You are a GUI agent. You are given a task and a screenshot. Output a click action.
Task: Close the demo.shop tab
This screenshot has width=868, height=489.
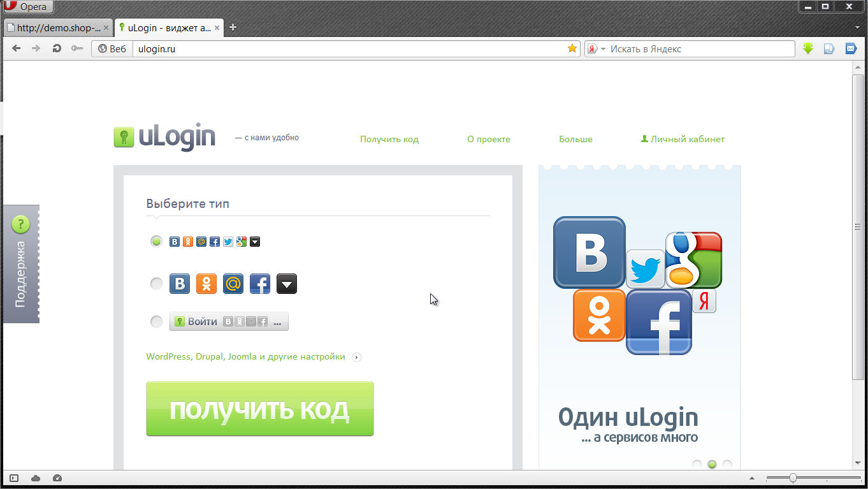click(x=106, y=28)
